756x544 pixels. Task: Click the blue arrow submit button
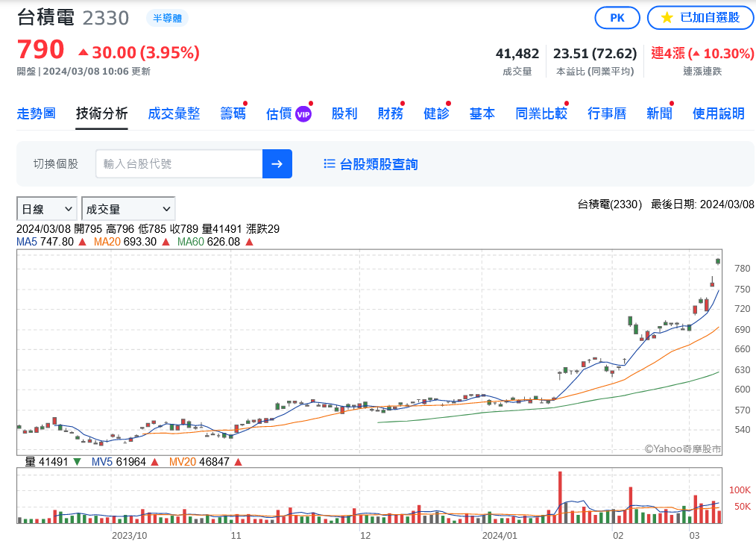[277, 163]
